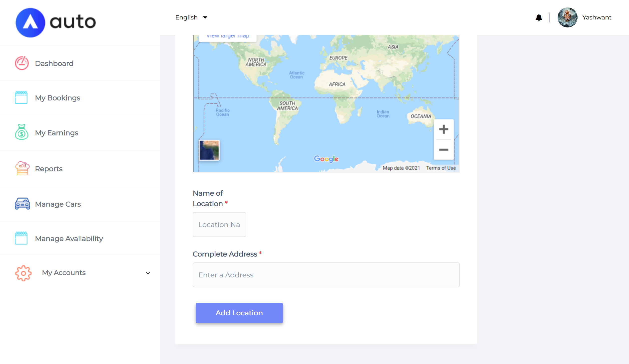Screen dimensions: 629x364
Task: Expand the map zoom in control
Action: coord(444,129)
